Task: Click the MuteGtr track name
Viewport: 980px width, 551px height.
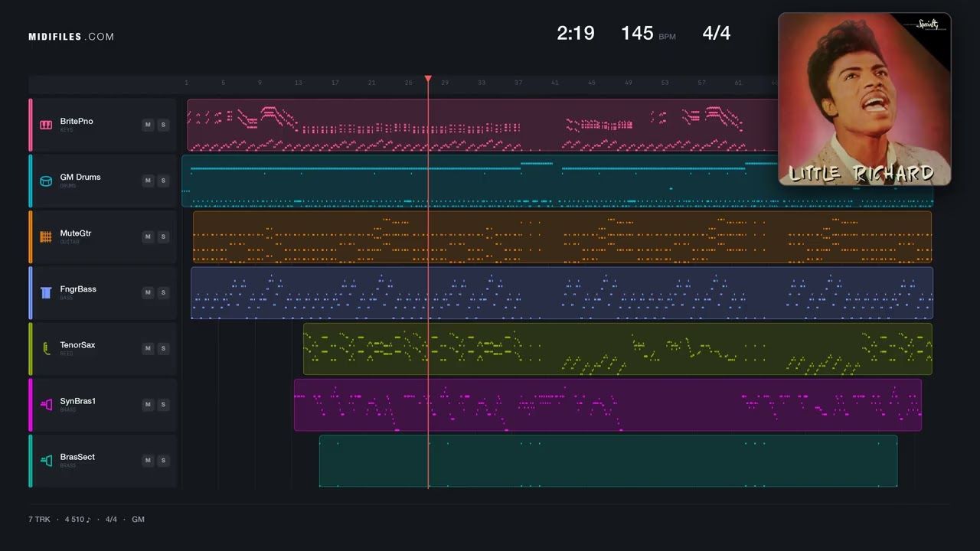Action: click(x=76, y=233)
